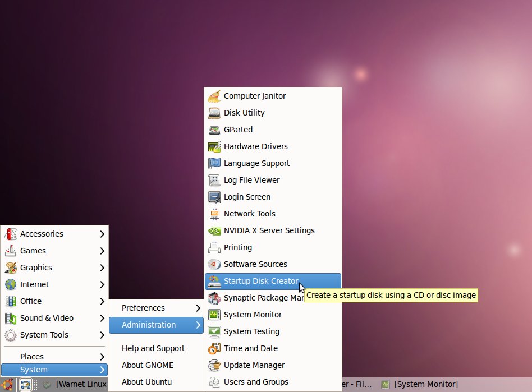
Task: Open Help and Support
Action: pos(156,348)
